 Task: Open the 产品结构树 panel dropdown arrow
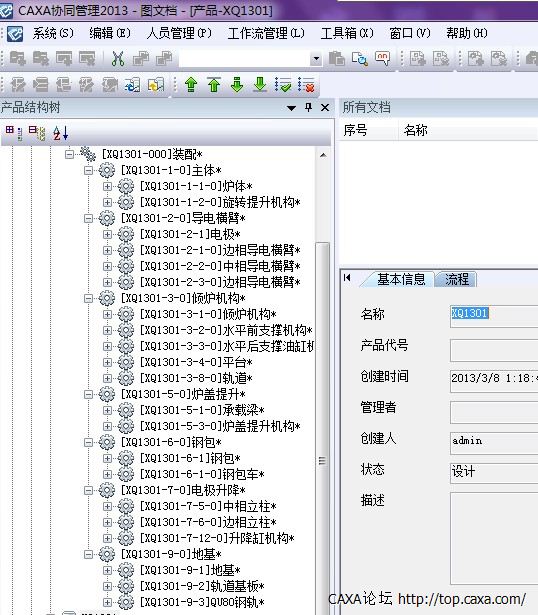(x=291, y=108)
